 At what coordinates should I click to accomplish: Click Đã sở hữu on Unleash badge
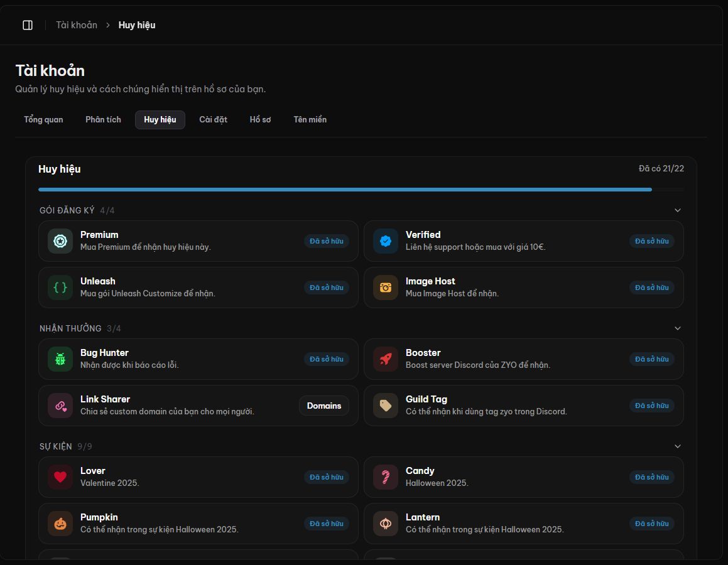point(327,288)
